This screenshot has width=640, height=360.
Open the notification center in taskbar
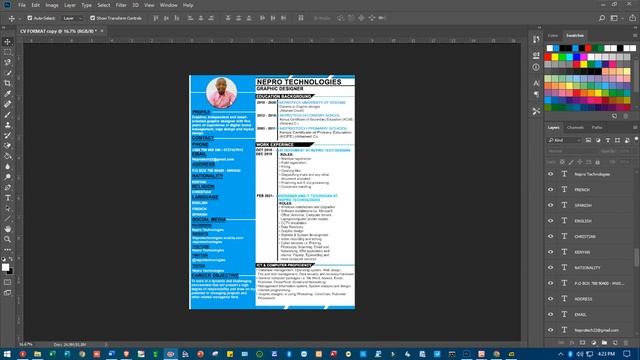point(627,354)
